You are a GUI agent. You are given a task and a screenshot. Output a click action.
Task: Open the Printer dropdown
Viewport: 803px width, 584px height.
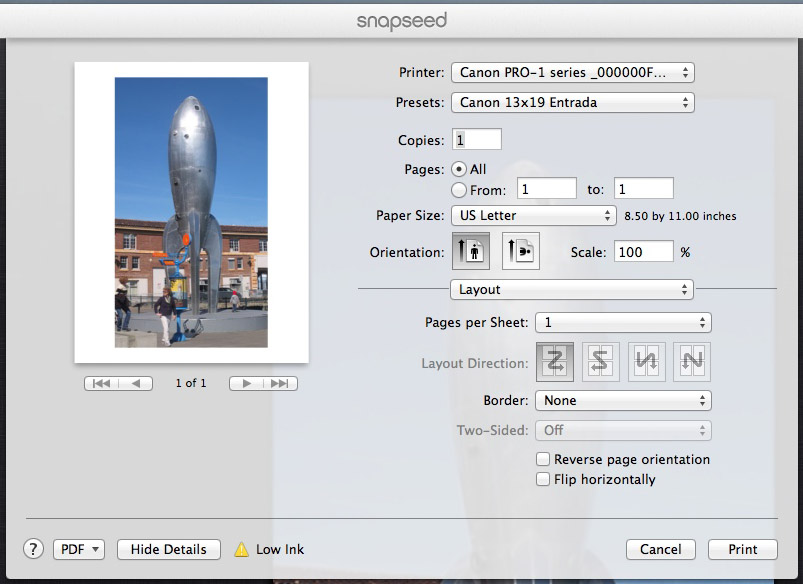(x=572, y=72)
